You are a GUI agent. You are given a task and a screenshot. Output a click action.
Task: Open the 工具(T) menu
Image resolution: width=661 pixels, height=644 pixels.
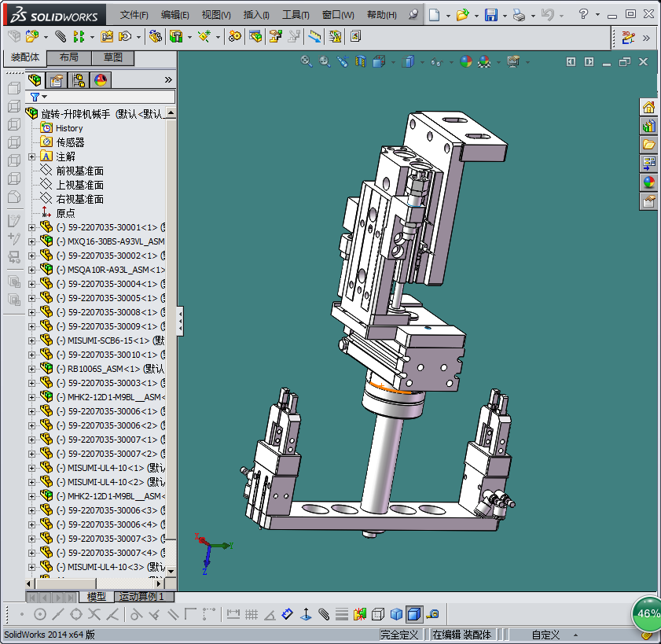pyautogui.click(x=296, y=15)
